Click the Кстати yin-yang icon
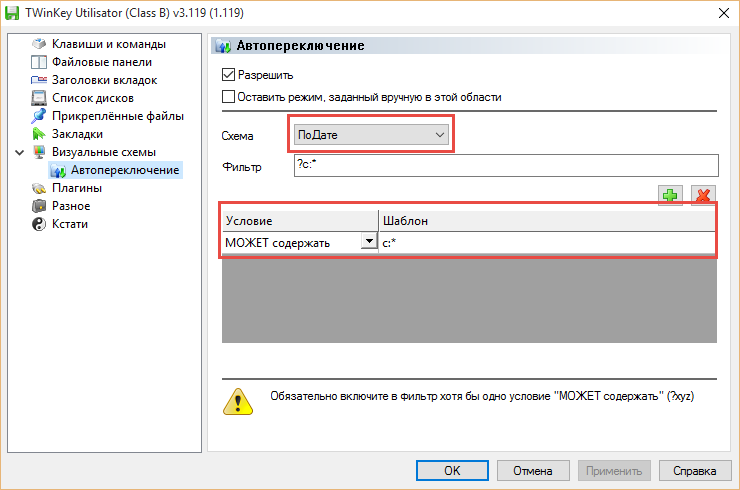The width and height of the screenshot is (740, 490). point(39,224)
